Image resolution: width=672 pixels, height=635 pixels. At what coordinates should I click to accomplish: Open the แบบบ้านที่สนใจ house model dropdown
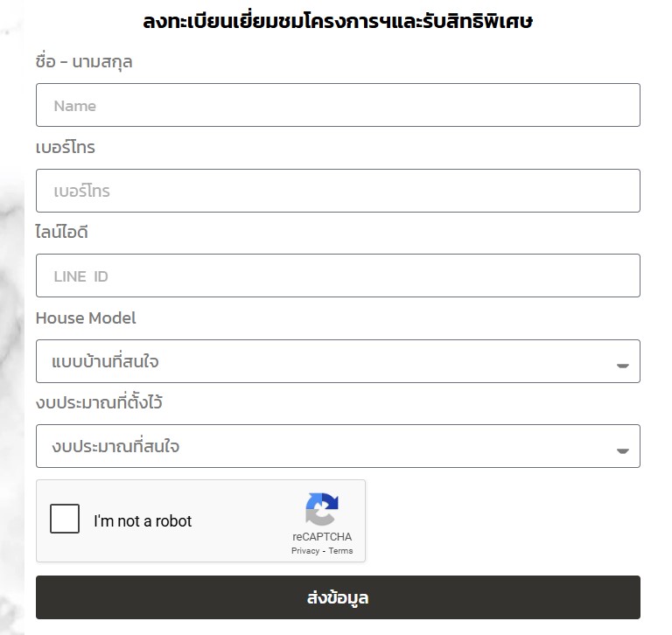click(x=338, y=361)
